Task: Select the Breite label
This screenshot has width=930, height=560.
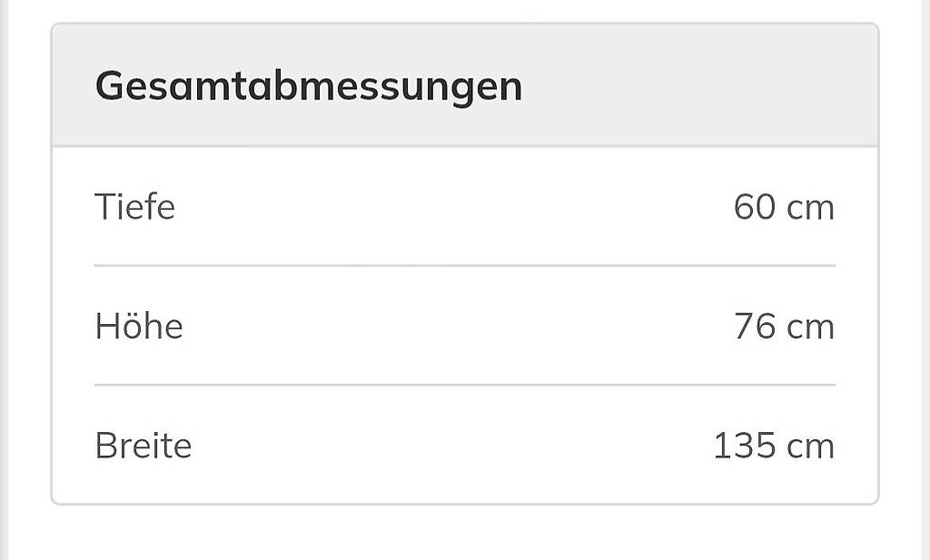Action: pos(143,445)
